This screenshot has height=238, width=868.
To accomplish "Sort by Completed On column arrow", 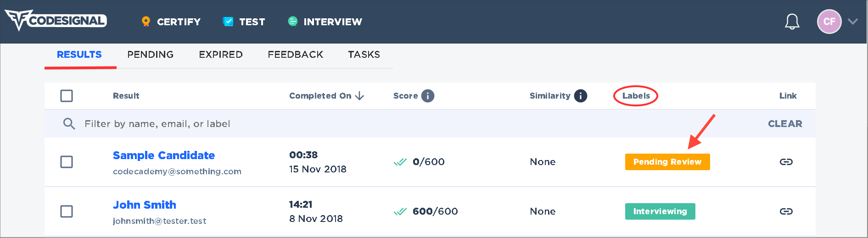I will pos(359,96).
